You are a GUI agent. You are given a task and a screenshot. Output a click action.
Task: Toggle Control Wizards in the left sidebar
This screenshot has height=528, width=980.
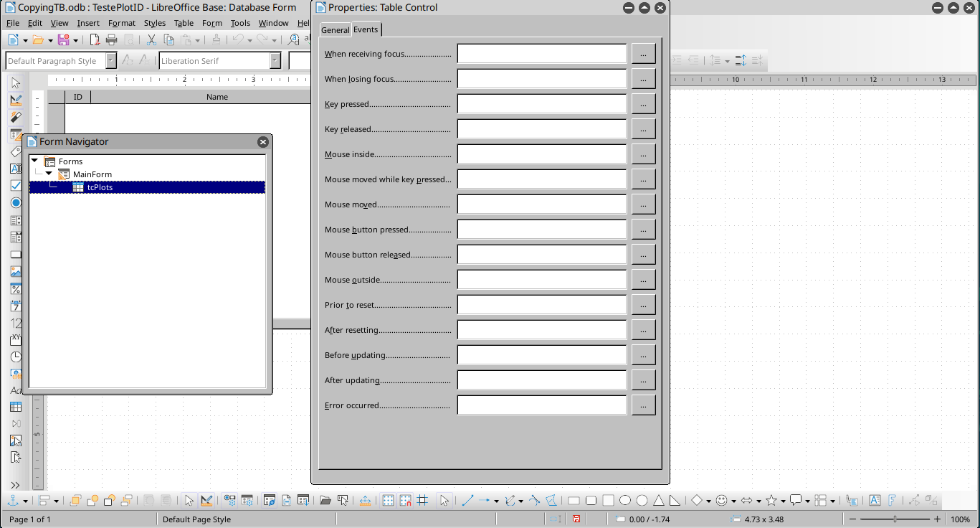point(16,117)
